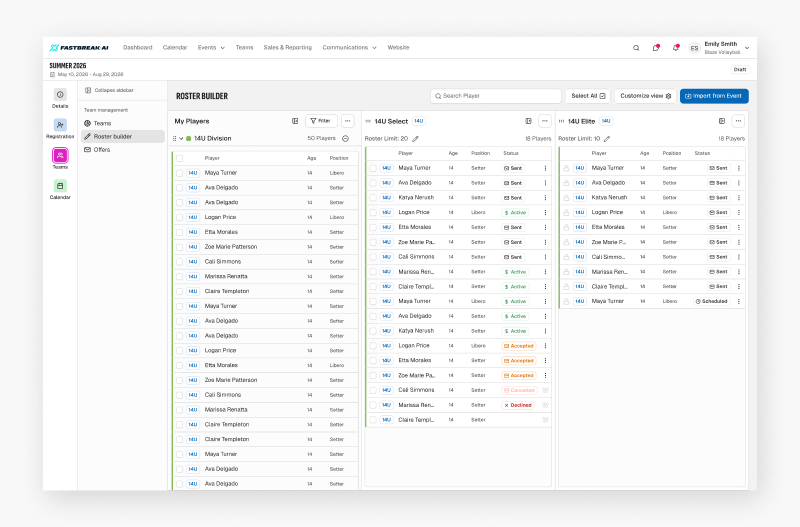Collapse the 14U Division group chevron
The width and height of the screenshot is (800, 527).
tap(181, 139)
